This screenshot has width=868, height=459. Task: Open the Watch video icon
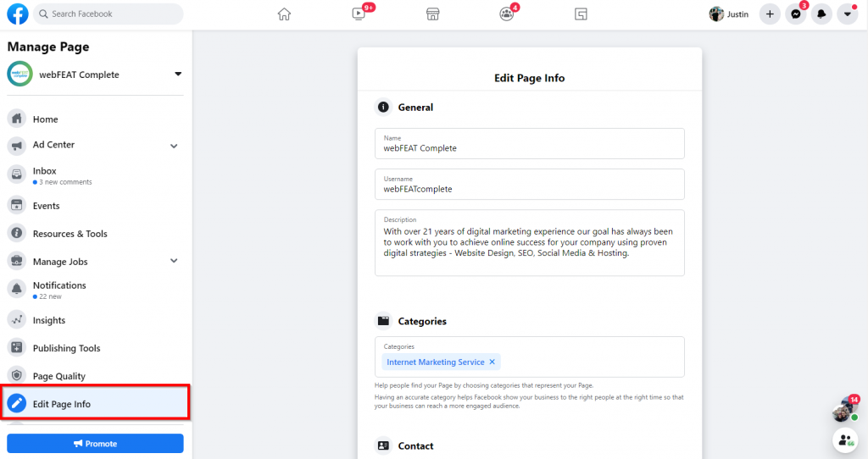tap(359, 14)
